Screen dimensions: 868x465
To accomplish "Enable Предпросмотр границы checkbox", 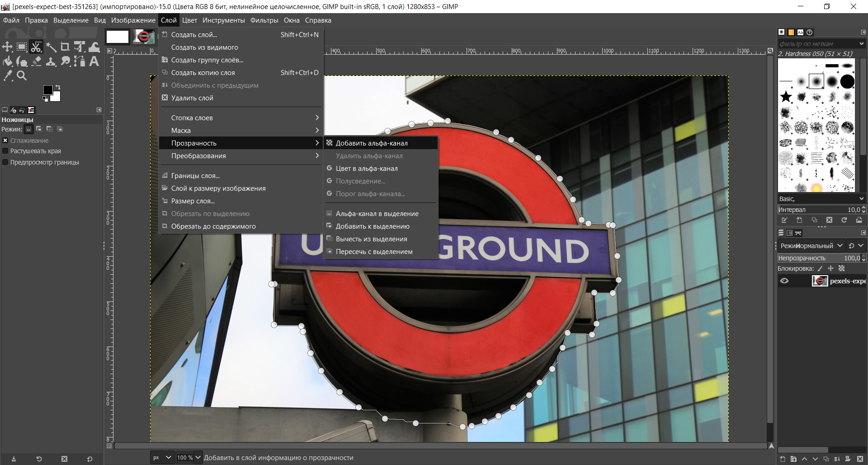I will tap(5, 162).
